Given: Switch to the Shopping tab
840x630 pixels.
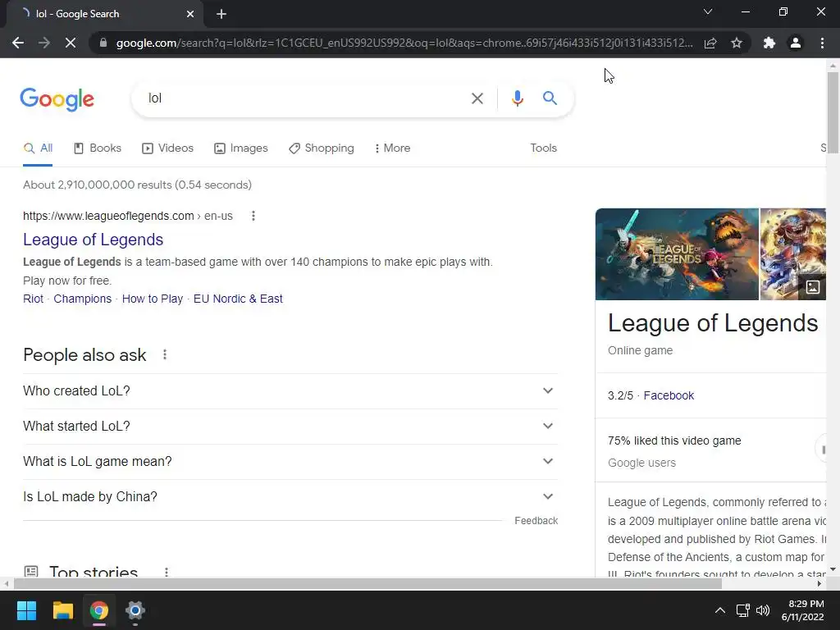Looking at the screenshot, I should click(322, 148).
